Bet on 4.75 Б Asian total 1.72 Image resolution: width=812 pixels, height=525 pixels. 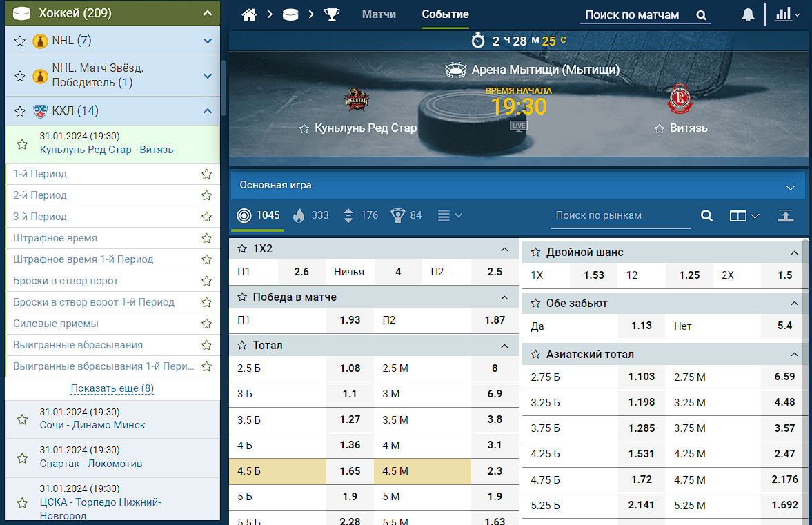[x=642, y=479]
